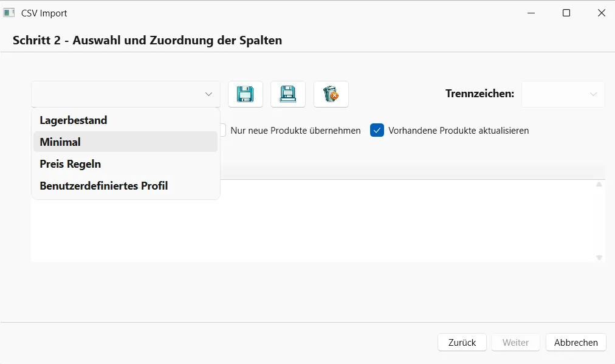Click the save profile floppy disk icon
This screenshot has width=615, height=364.
[x=245, y=94]
